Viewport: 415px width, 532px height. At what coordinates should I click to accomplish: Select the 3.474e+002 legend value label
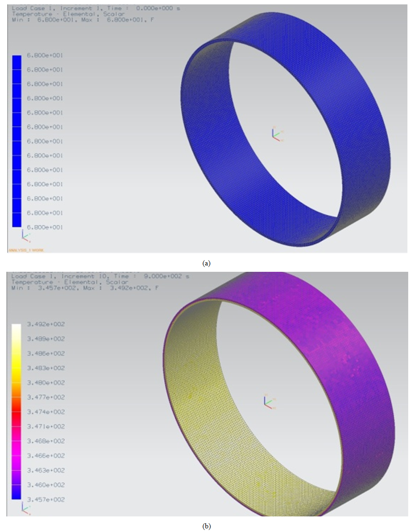[46, 412]
